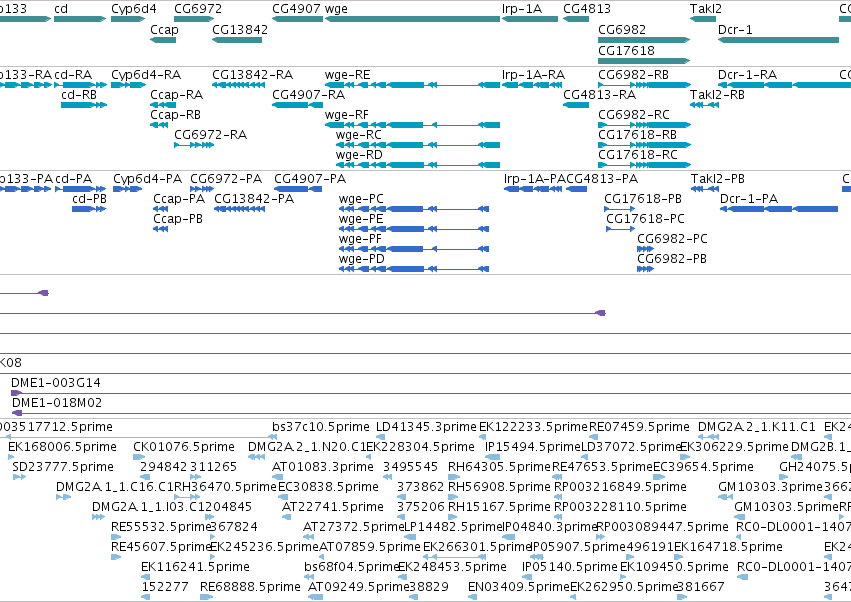Select transcript CG4813-RA
The width and height of the screenshot is (851, 602).
pos(576,105)
